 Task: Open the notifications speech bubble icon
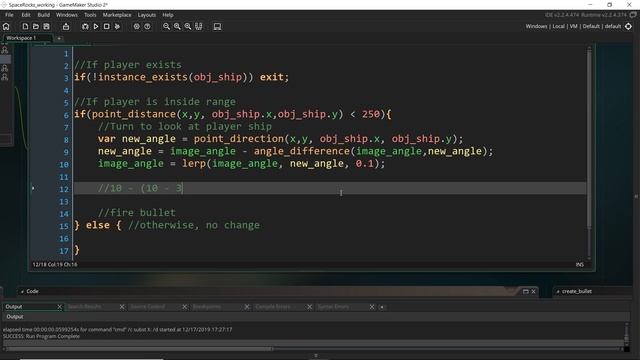[x=633, y=15]
